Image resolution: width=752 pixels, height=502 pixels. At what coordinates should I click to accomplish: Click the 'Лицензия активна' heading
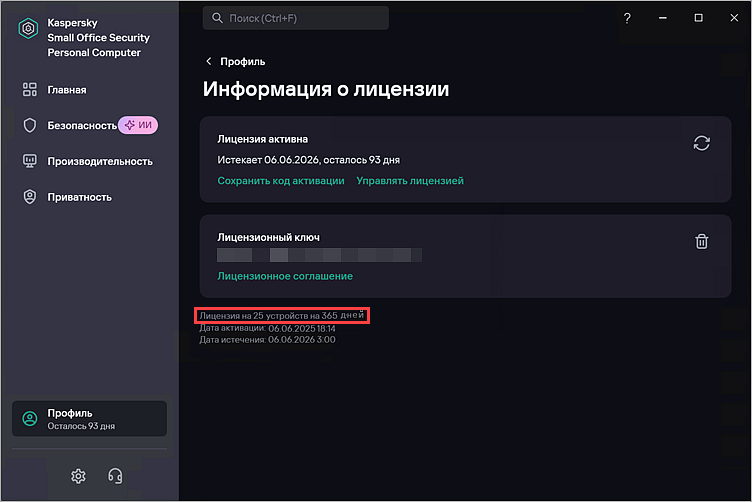click(x=262, y=139)
